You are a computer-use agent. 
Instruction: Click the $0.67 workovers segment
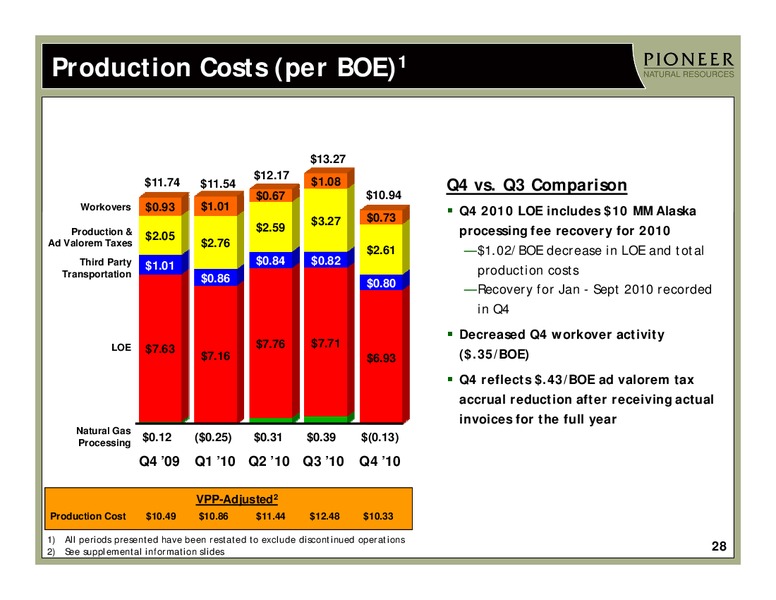coord(270,196)
